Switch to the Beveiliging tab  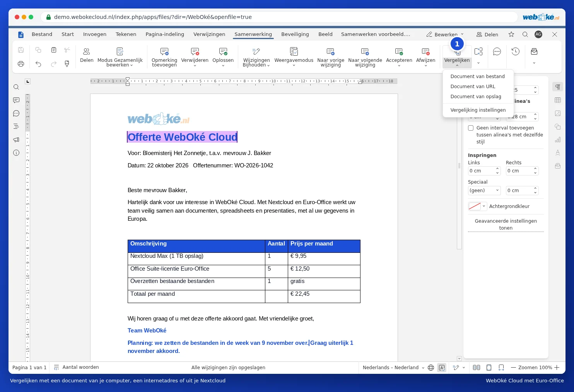(295, 34)
